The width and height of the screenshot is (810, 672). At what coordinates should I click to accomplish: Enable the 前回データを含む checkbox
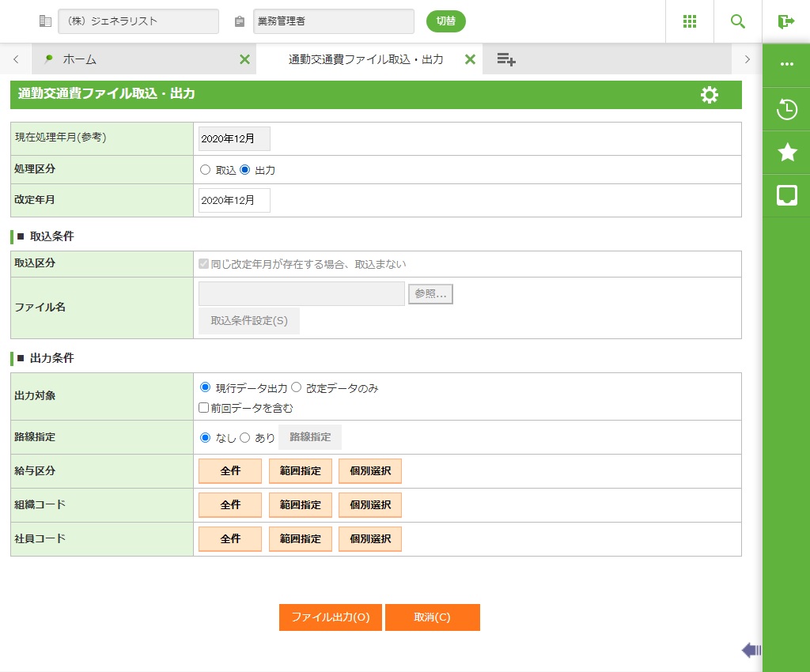204,408
